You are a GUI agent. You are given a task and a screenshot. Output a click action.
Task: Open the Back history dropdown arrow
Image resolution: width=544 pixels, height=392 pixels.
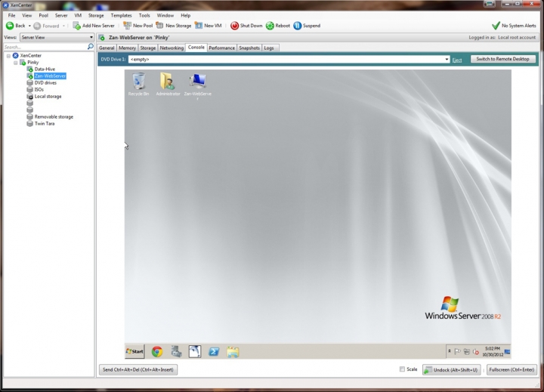[x=29, y=26]
